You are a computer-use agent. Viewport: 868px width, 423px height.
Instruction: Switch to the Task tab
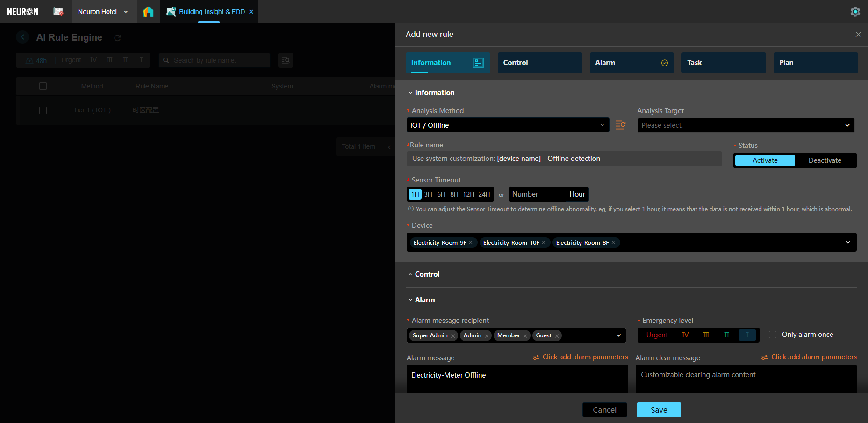point(723,63)
